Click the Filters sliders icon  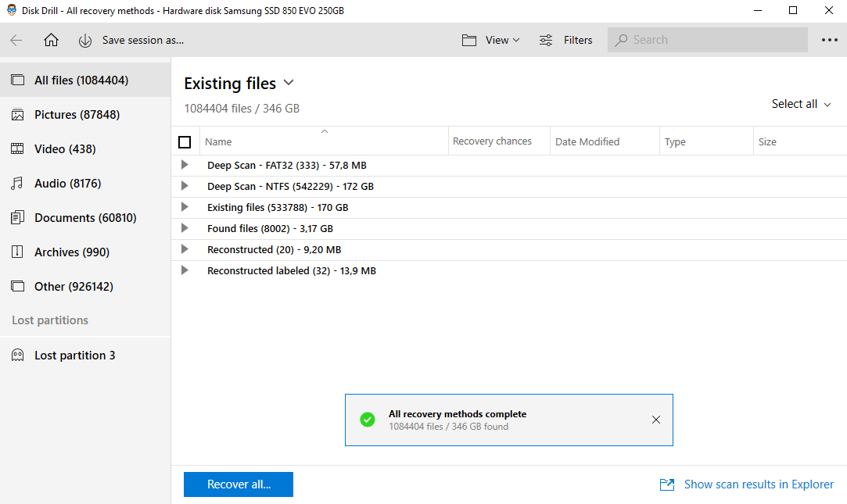[546, 41]
